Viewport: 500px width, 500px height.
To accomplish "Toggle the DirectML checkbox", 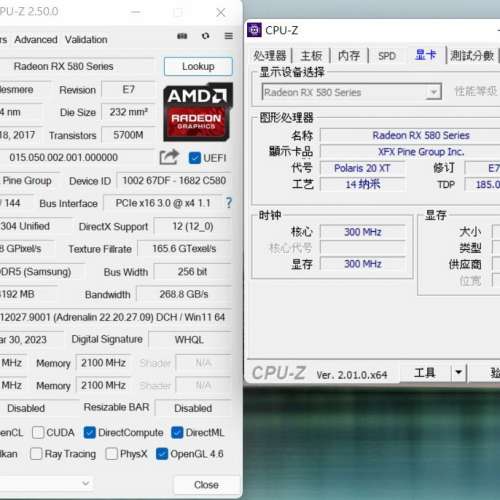I will (x=177, y=433).
